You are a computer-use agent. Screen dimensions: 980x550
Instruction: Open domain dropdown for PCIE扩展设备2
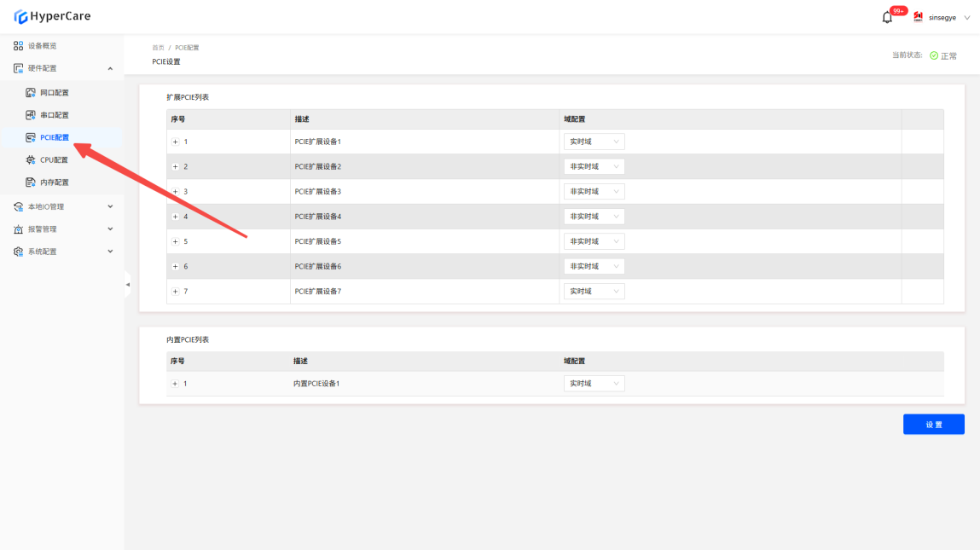click(594, 167)
